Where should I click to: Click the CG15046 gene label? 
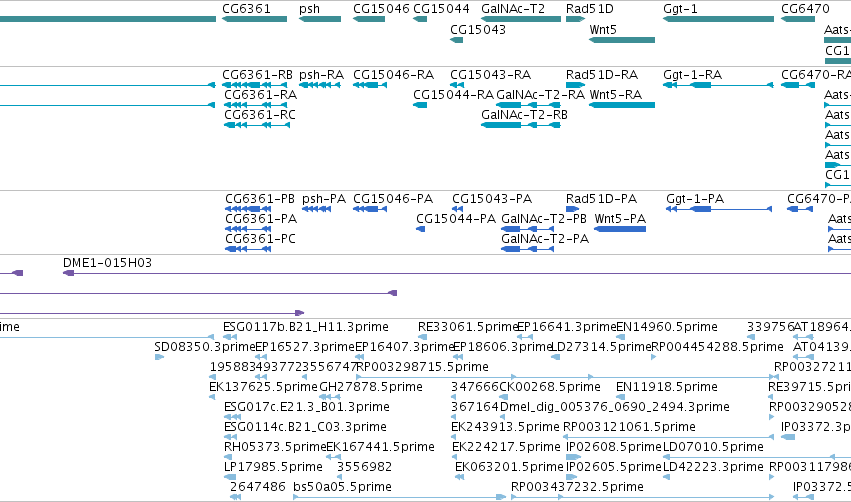381,9
